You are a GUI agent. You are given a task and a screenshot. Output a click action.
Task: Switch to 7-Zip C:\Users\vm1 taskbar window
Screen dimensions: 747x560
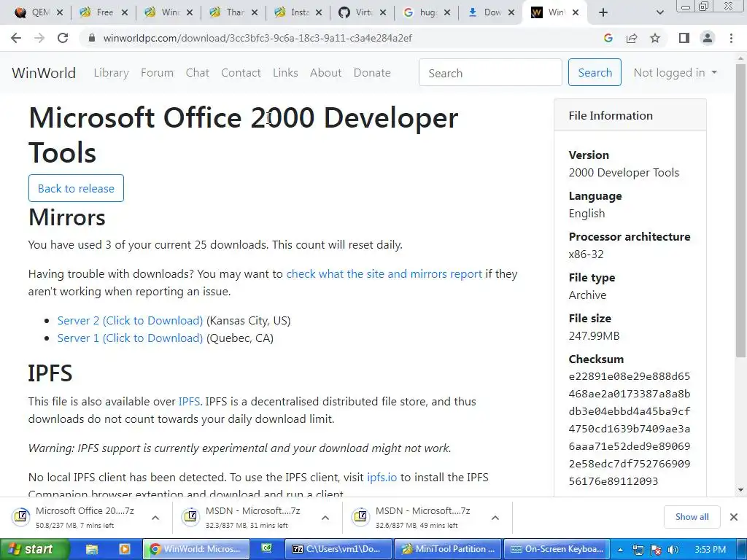point(338,549)
